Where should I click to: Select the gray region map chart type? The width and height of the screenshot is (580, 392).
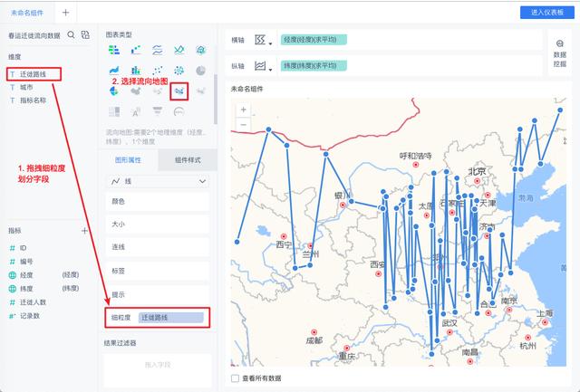pyautogui.click(x=136, y=91)
